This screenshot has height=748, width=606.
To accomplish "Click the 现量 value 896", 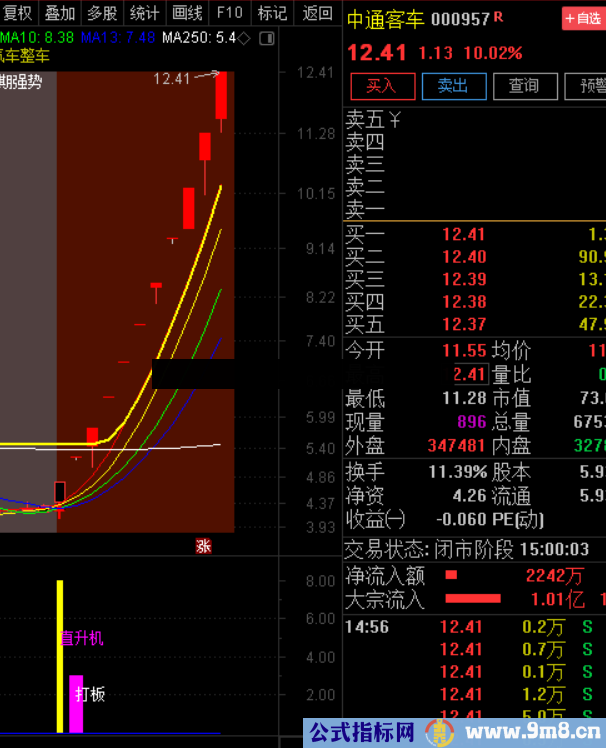I will [471, 422].
